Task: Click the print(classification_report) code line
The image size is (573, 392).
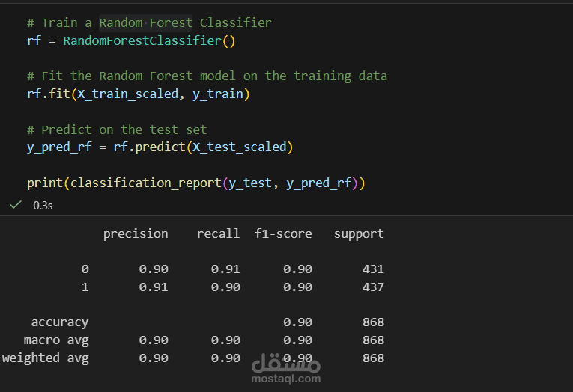Action: click(195, 183)
